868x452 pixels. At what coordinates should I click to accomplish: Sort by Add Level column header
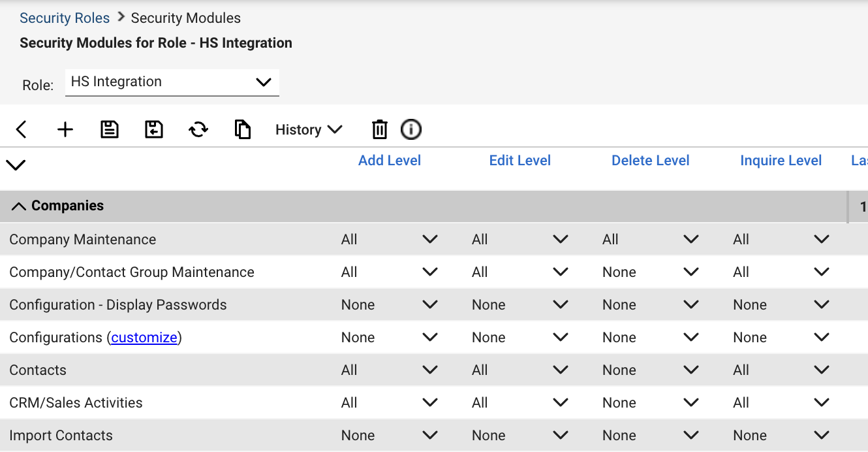point(390,161)
